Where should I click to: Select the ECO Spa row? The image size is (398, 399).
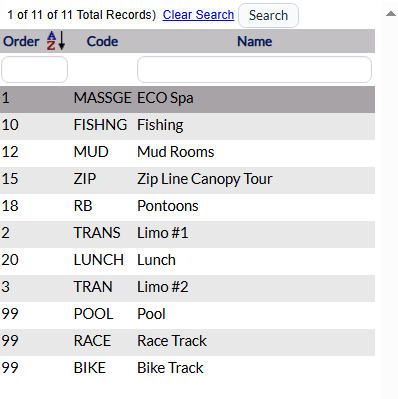(187, 99)
